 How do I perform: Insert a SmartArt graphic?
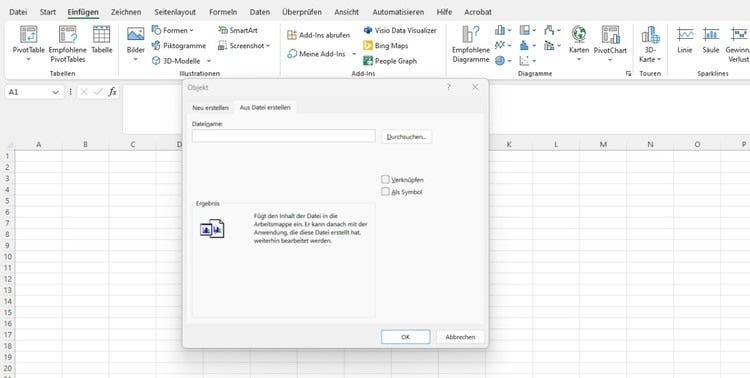[x=238, y=30]
